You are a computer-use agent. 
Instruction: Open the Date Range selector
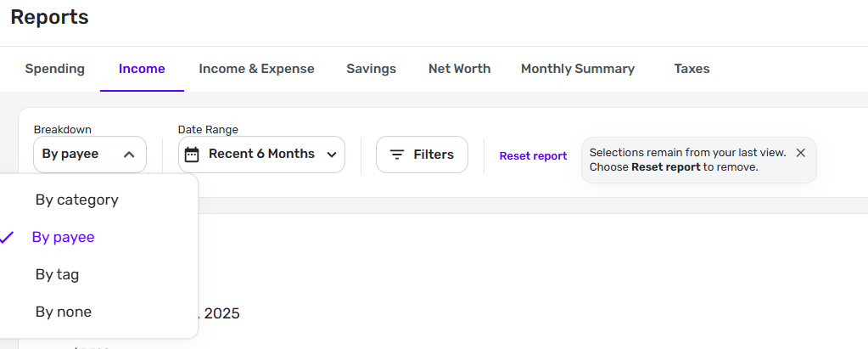click(261, 155)
